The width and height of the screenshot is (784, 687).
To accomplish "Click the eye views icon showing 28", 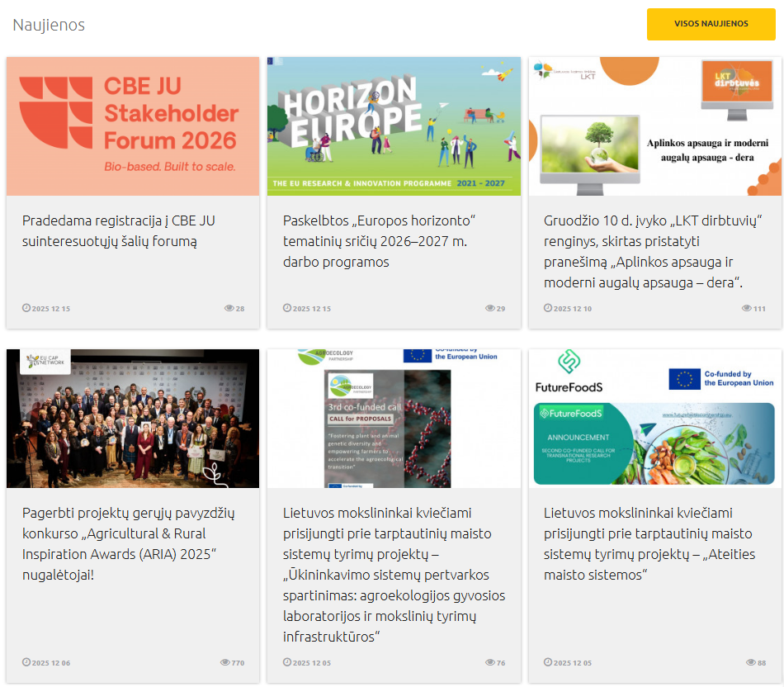I will pyautogui.click(x=229, y=308).
